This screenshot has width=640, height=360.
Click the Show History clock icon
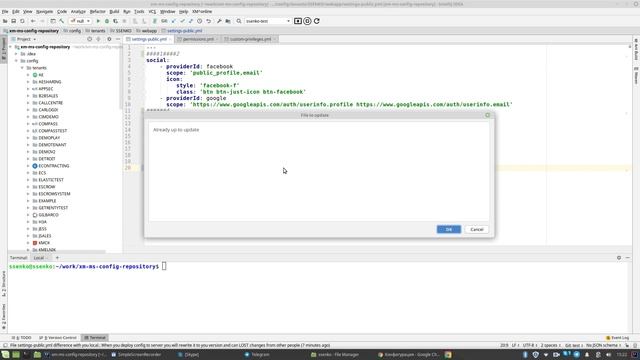tap(199, 21)
